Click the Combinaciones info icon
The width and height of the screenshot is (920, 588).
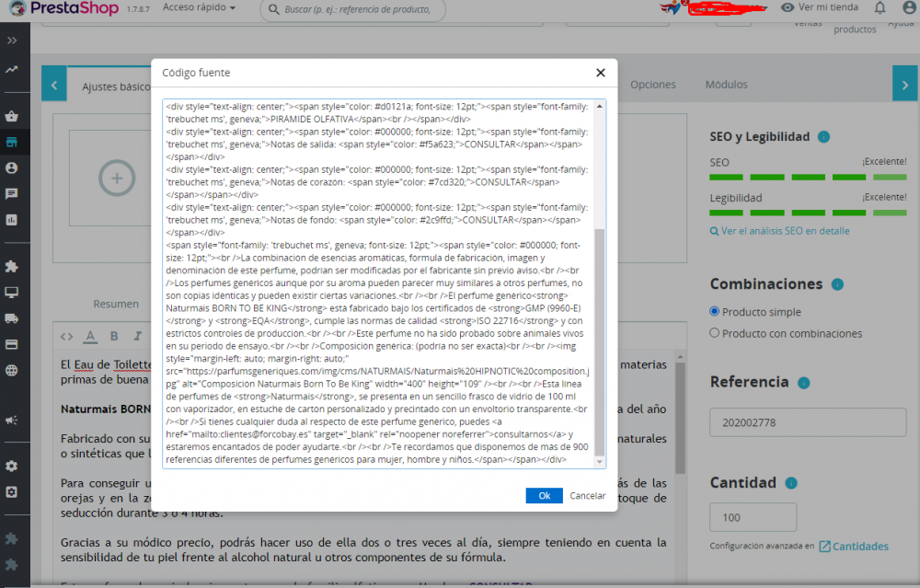837,284
